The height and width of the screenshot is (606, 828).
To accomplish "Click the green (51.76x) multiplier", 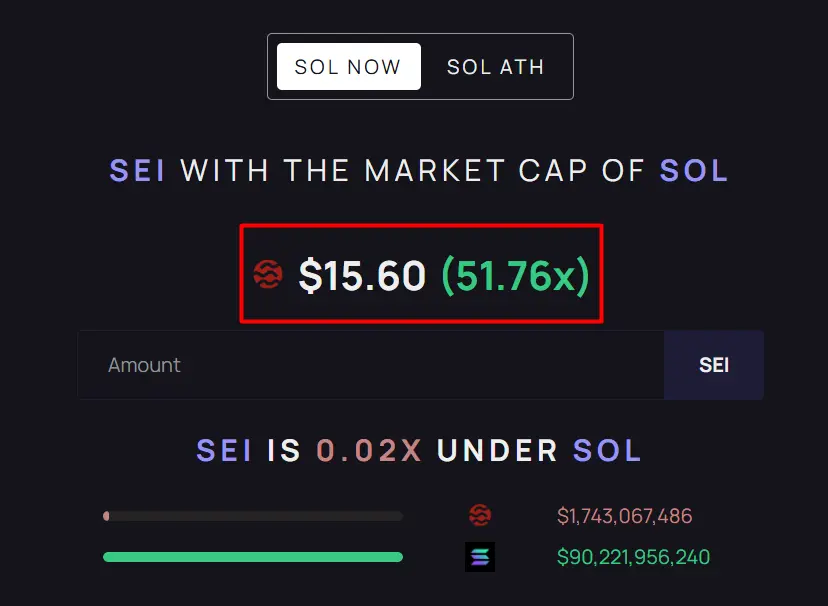I will (x=515, y=275).
